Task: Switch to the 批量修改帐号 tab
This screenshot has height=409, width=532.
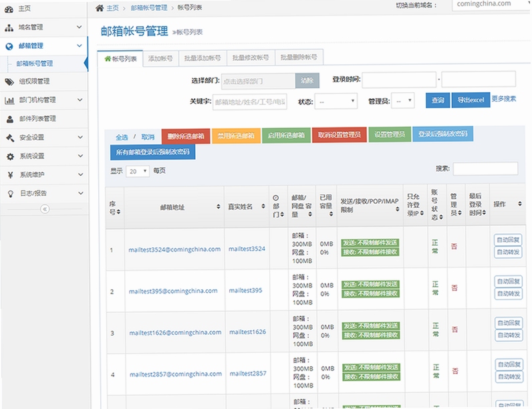Action: coord(251,57)
